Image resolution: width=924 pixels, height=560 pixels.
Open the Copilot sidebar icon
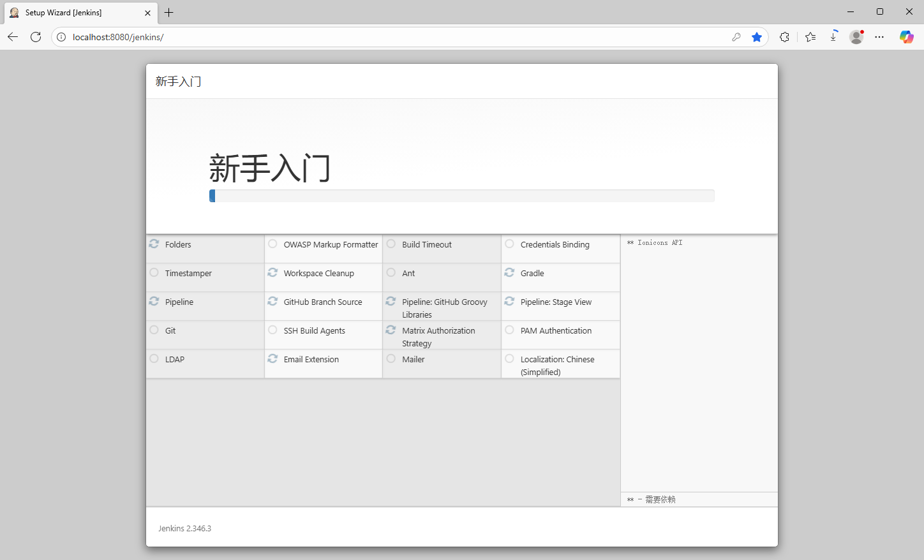pos(907,37)
